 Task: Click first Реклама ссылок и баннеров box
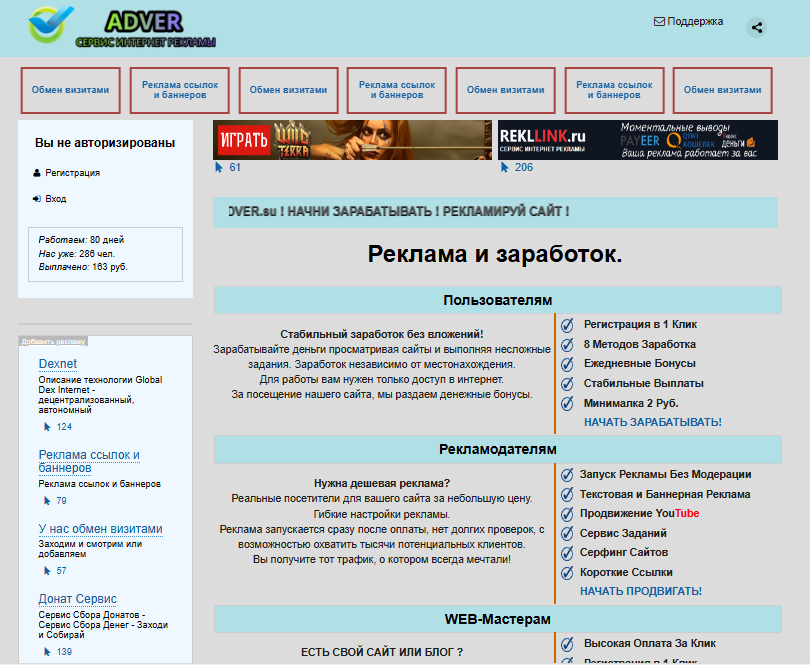tap(180, 90)
